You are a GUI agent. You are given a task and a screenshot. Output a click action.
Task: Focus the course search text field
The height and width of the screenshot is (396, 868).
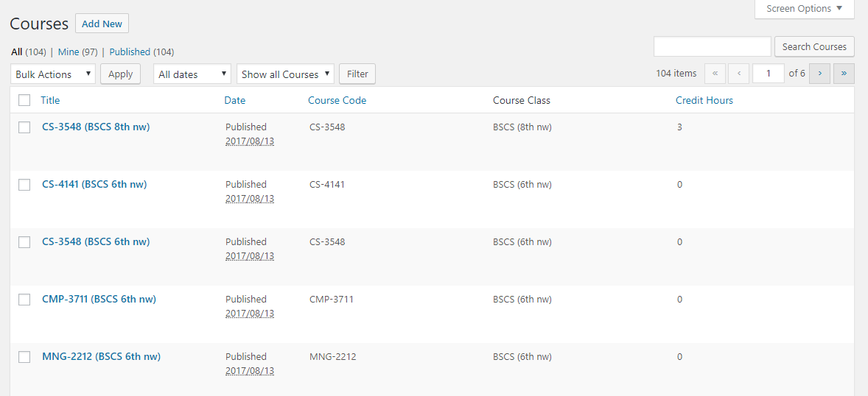[712, 46]
